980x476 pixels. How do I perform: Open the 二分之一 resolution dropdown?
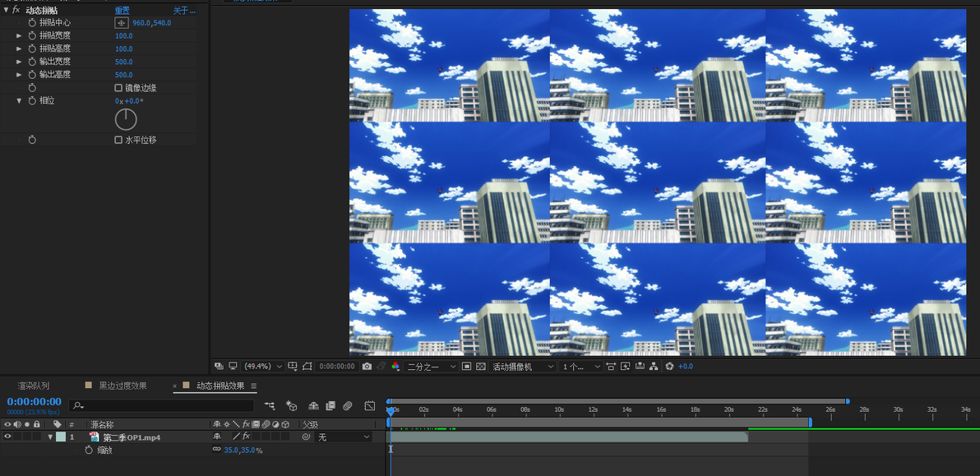tap(432, 367)
